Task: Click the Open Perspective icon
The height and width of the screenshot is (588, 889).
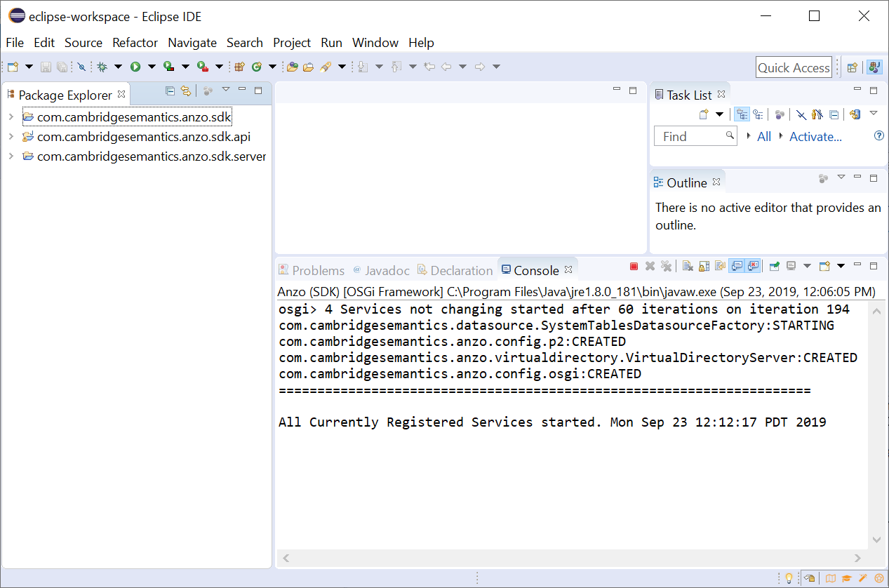Action: pyautogui.click(x=852, y=67)
